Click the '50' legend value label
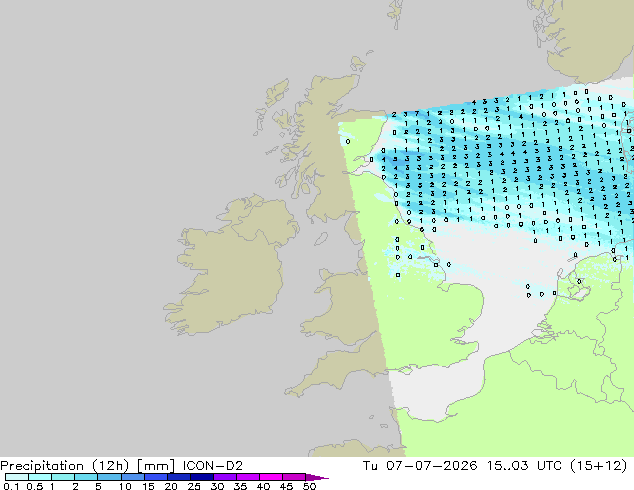 click(x=309, y=486)
